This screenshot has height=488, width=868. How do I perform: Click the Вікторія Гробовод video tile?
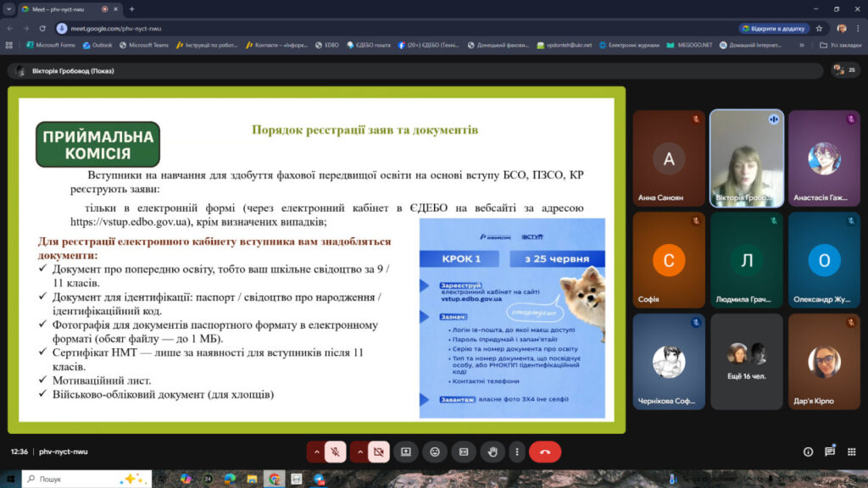pyautogui.click(x=747, y=158)
